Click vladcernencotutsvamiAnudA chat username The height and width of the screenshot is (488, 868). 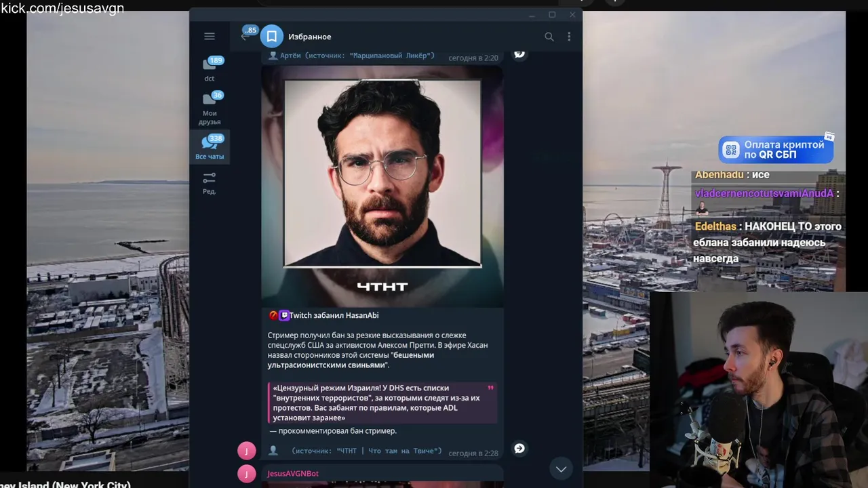click(764, 193)
